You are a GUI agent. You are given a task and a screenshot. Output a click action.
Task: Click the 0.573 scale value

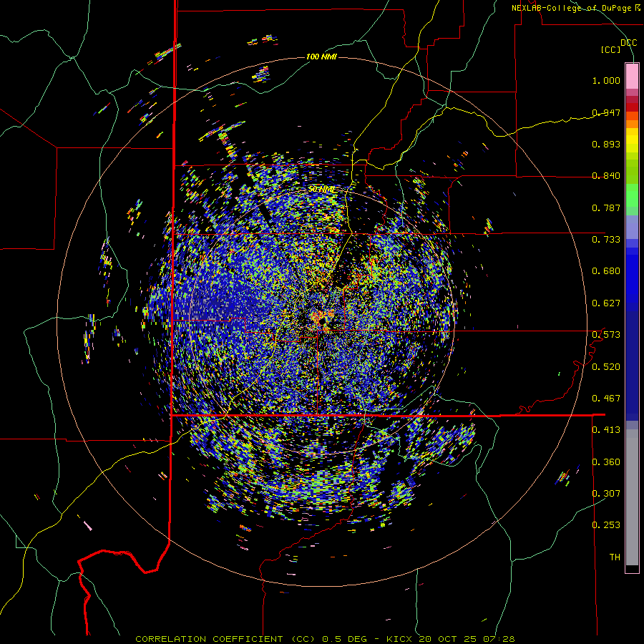606,335
